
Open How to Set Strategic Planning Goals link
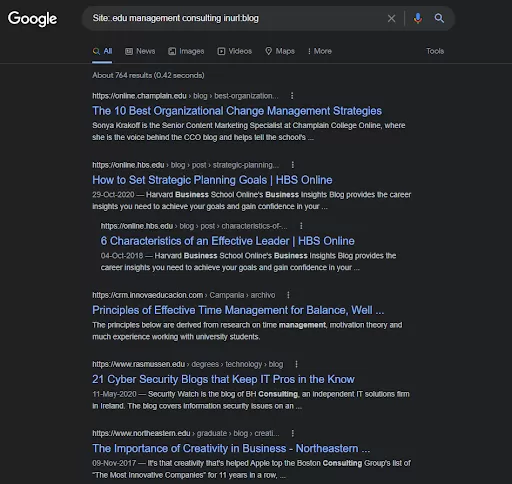212,180
